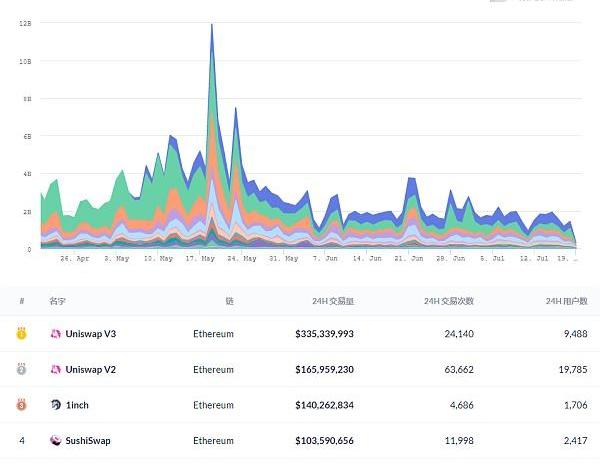
Task: Select the 11,998 transactions value
Action: 459,441
